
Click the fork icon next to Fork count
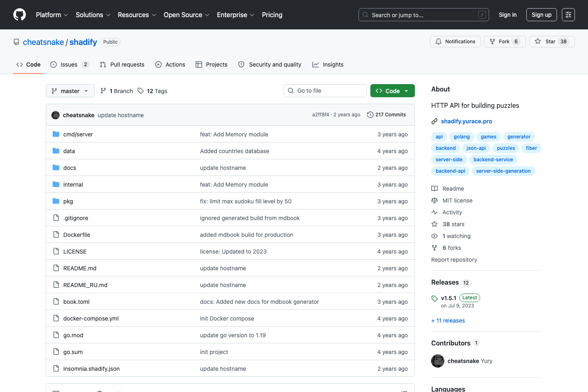point(493,41)
